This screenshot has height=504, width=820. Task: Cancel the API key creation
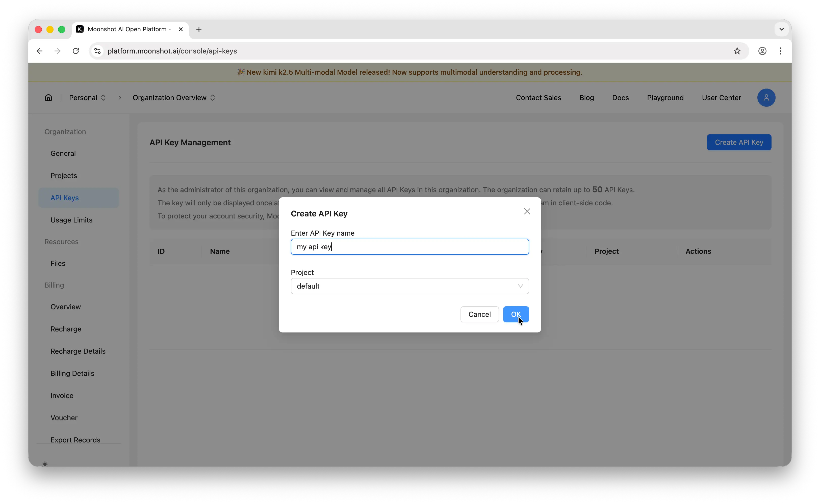(x=479, y=314)
